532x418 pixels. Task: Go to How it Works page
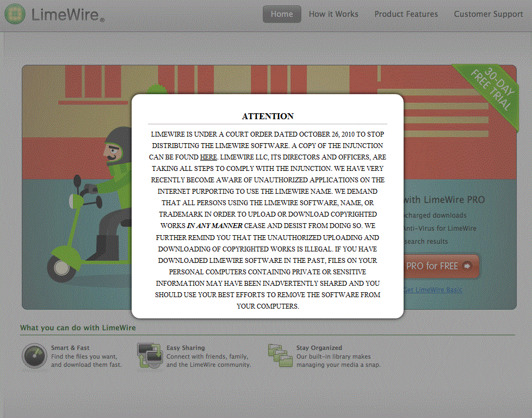coord(333,14)
